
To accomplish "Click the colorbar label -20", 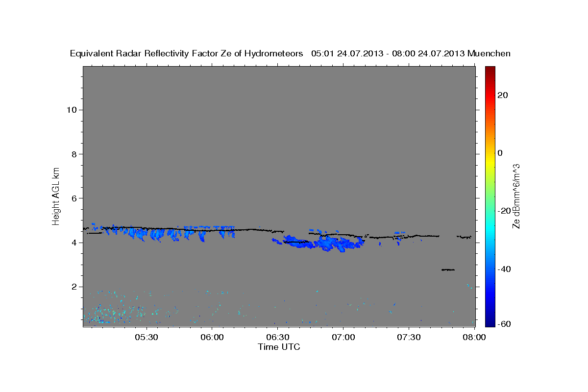I will pos(504,211).
